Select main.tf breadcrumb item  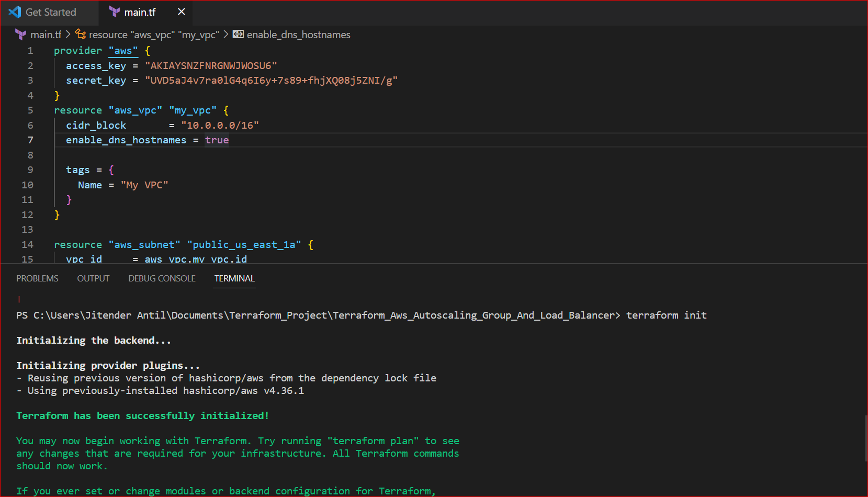[x=46, y=35]
